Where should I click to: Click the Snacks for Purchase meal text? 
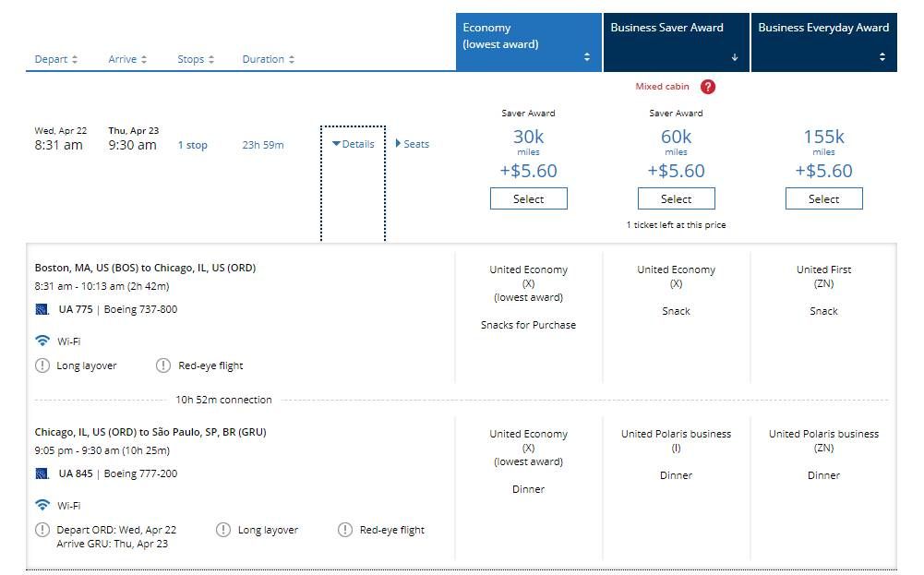click(529, 325)
